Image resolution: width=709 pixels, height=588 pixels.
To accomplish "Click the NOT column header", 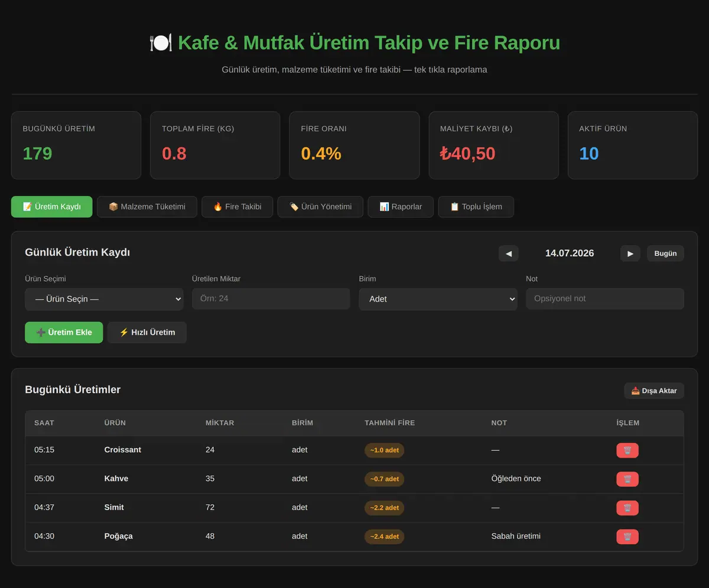I will point(499,423).
